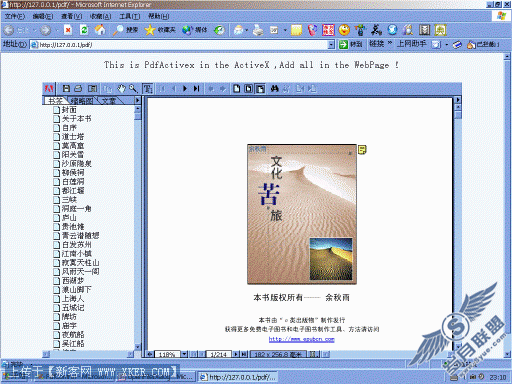Click the page number field 1/214
The image size is (512, 384).
(x=219, y=354)
